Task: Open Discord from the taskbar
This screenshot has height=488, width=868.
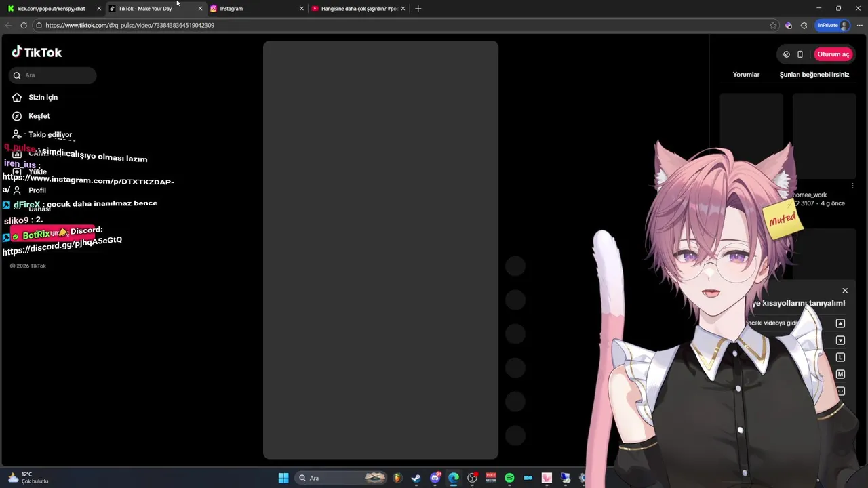Action: 435,478
